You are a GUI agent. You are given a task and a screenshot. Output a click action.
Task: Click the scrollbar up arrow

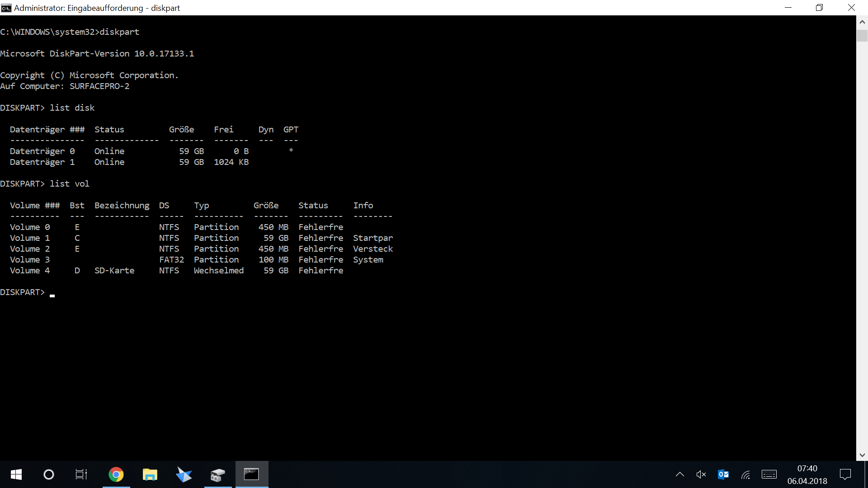(862, 21)
